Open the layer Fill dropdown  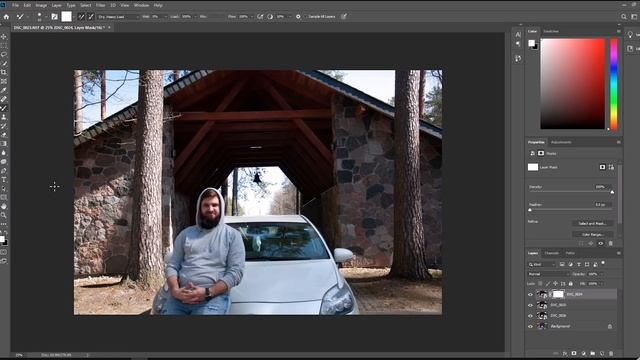602,284
